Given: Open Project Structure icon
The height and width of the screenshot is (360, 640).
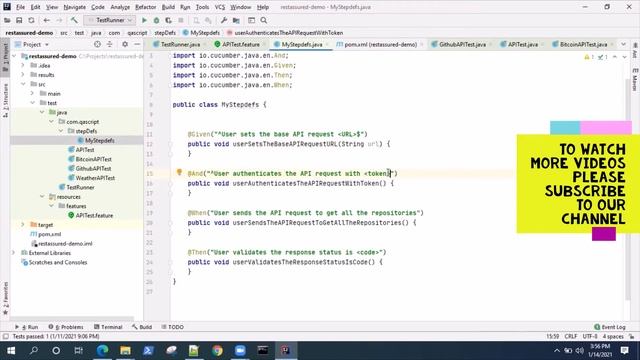Looking at the screenshot, I should point(236,20).
